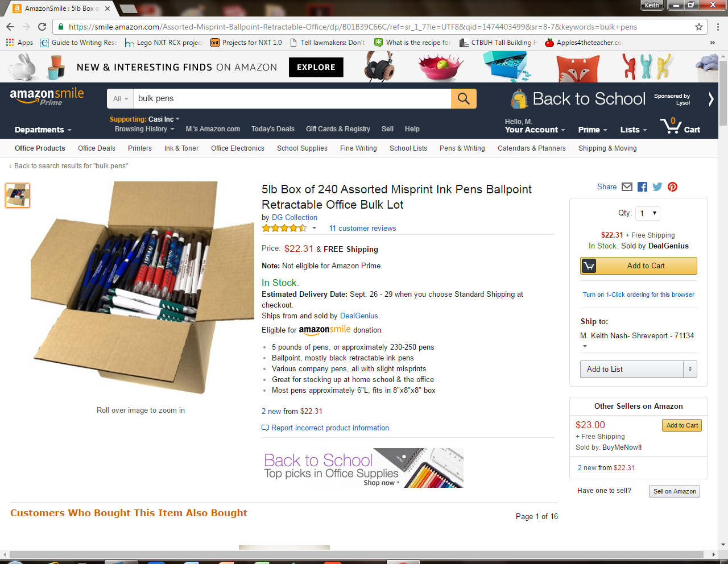Screen dimensions: 728x564
Task: Select the product thumbnail image
Action: coord(18,196)
